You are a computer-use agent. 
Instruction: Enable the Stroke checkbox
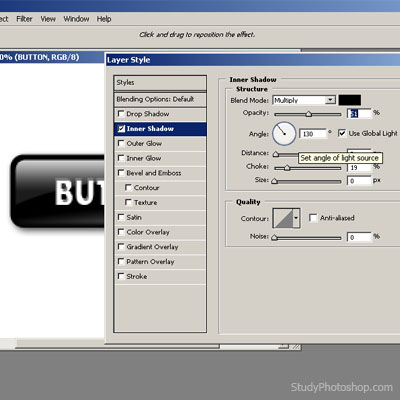121,276
